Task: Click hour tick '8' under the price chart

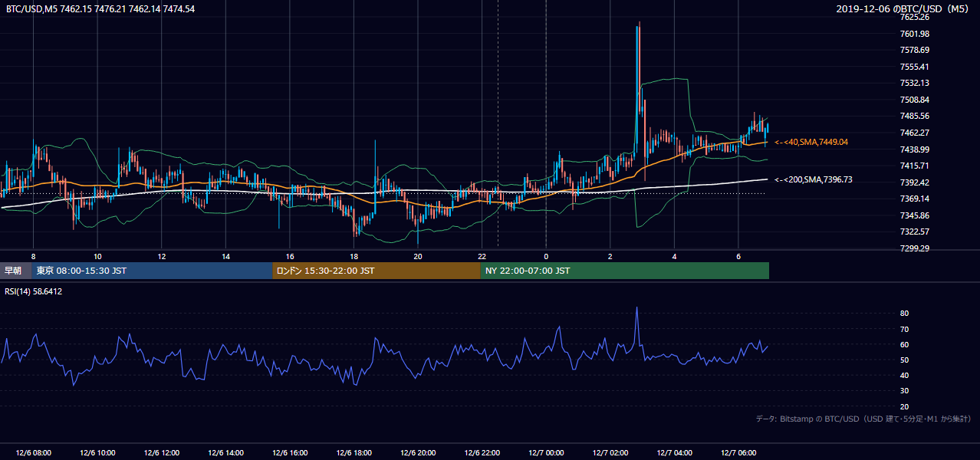Action: pyautogui.click(x=33, y=256)
